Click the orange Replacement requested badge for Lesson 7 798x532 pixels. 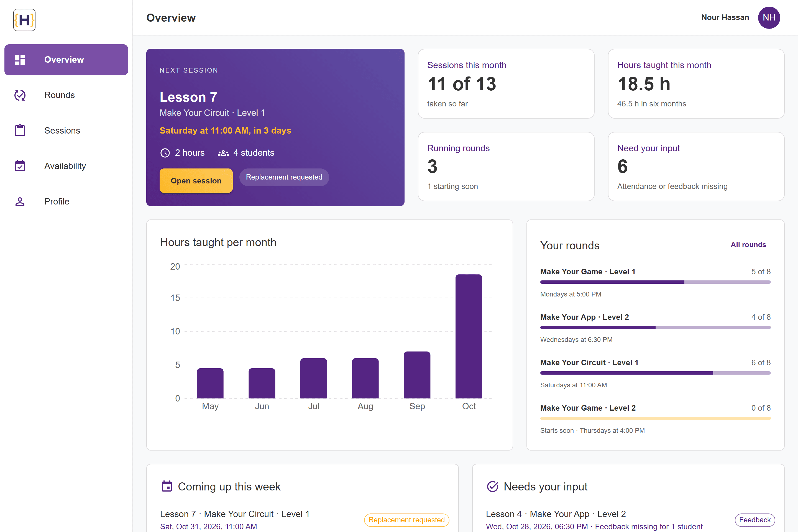pyautogui.click(x=406, y=520)
